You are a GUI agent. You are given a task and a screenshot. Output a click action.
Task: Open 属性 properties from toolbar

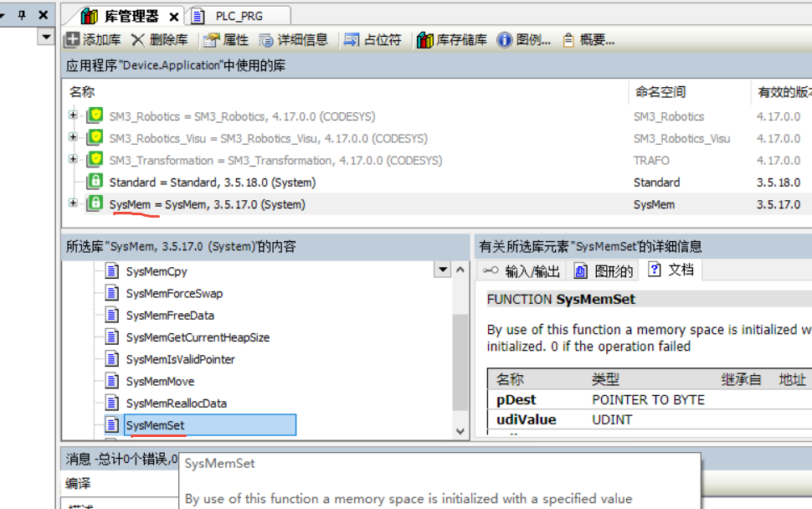click(x=226, y=40)
